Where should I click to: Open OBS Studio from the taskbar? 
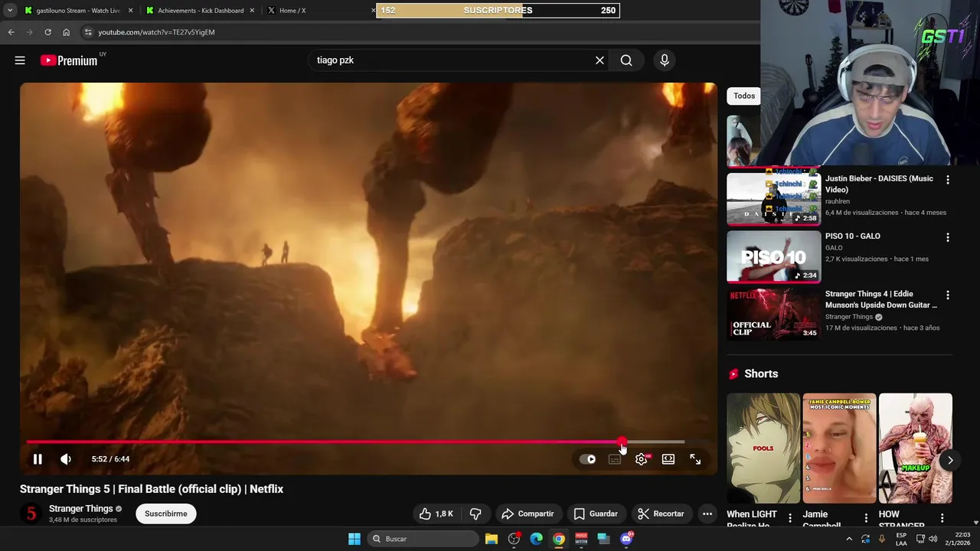pos(514,539)
